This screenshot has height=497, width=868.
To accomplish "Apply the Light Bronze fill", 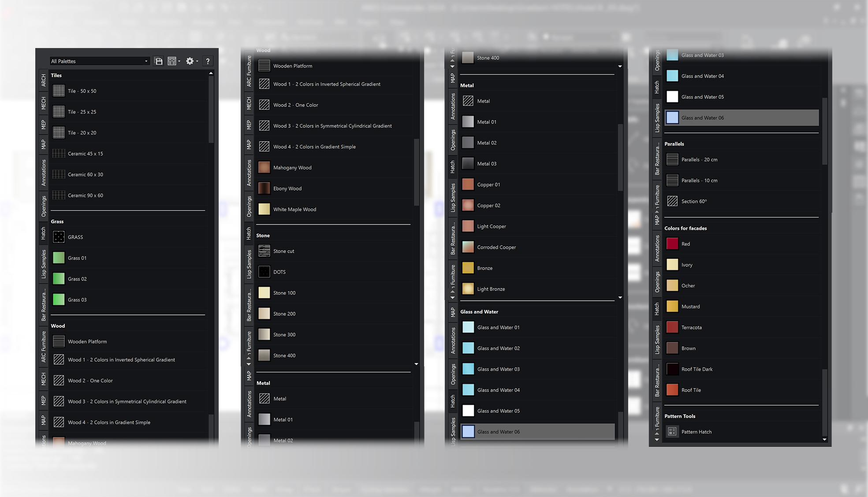I will (x=538, y=289).
